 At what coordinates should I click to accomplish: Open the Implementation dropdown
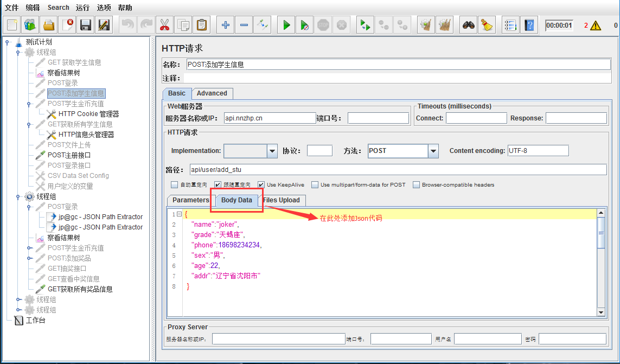[x=272, y=151]
